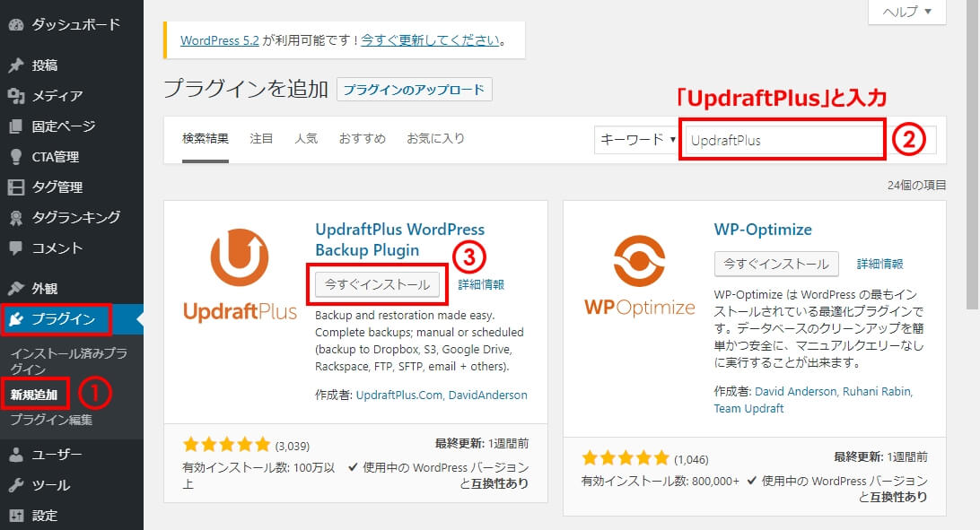Click 今すぐ更新してください update link
The image size is (980, 530).
tap(431, 40)
